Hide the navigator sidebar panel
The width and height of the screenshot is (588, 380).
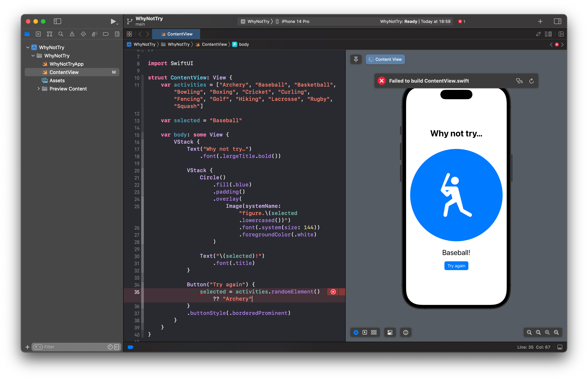(x=57, y=21)
